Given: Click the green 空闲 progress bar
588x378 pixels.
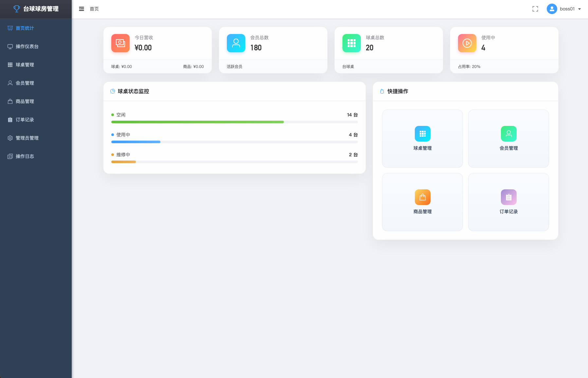Looking at the screenshot, I should point(197,122).
